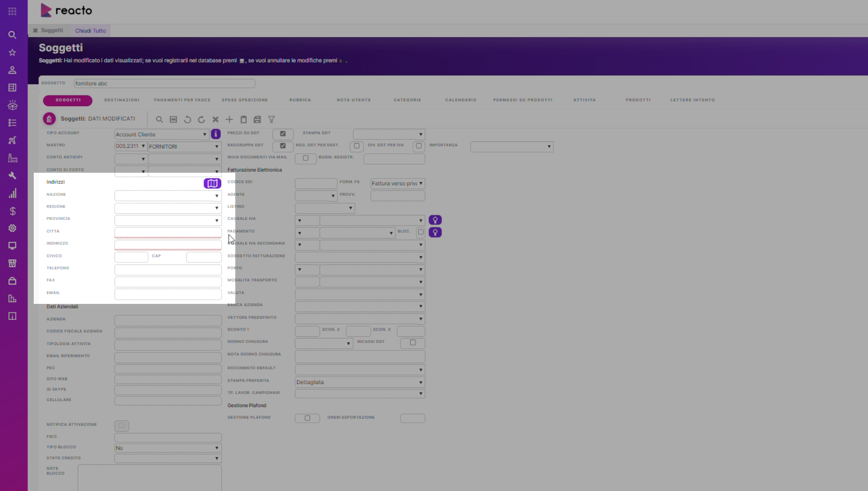Open the Tipo Blocco dropdown
The height and width of the screenshot is (491, 868).
pyautogui.click(x=168, y=448)
